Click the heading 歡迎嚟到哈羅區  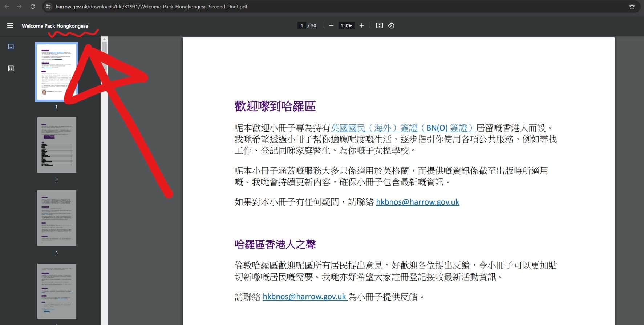(x=275, y=106)
